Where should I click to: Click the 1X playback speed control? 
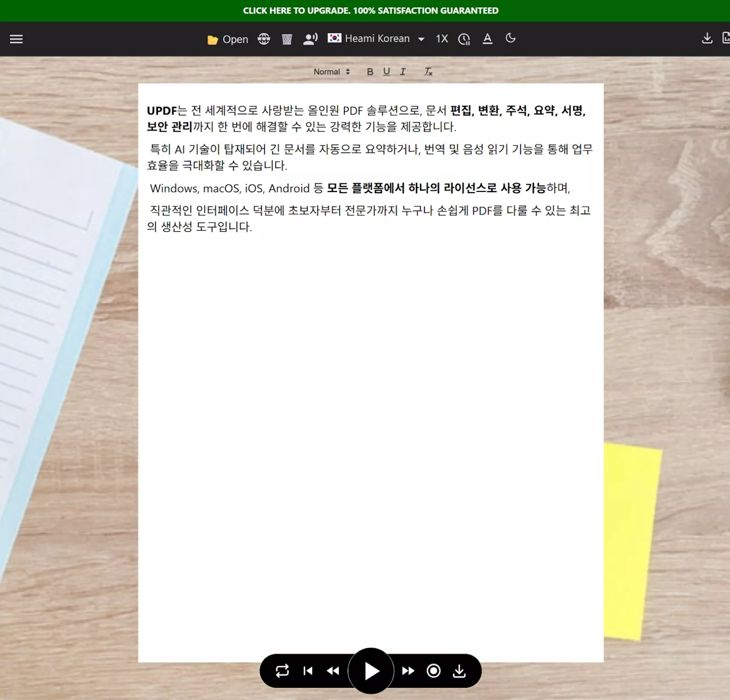coord(442,39)
